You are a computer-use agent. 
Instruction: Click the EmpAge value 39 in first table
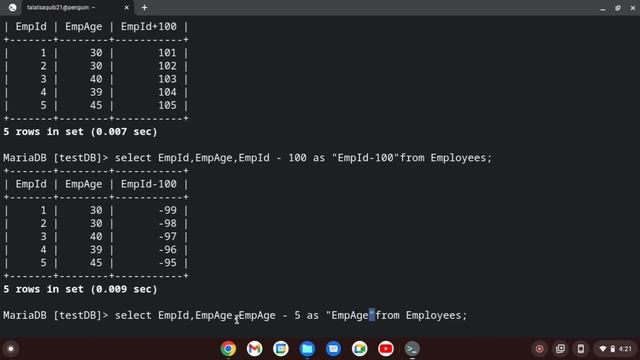(96, 92)
